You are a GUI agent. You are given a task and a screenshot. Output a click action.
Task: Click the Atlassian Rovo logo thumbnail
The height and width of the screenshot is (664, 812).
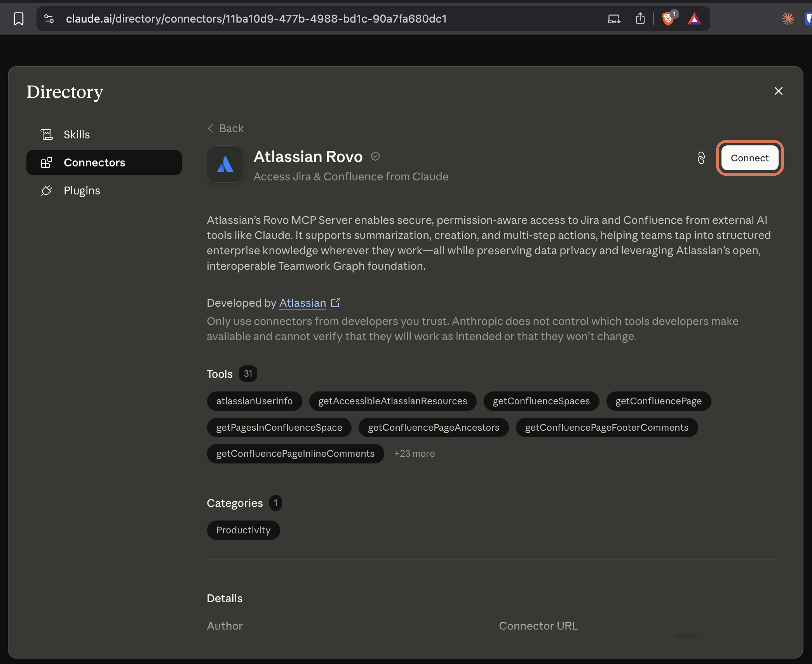(225, 164)
